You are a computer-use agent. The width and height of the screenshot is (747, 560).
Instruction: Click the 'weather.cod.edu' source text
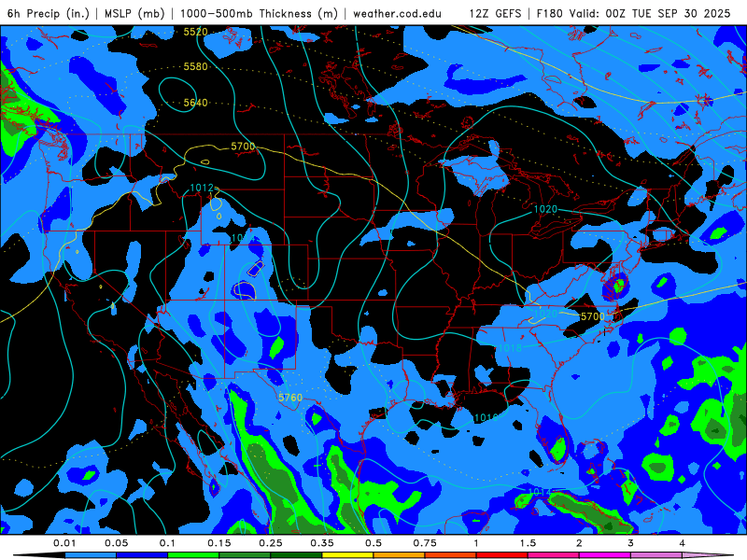coord(398,13)
